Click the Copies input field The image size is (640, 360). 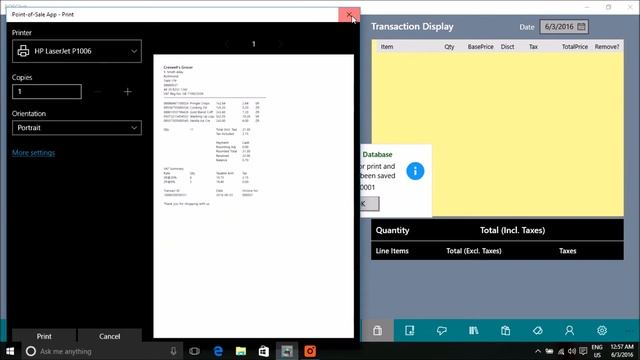[47, 91]
